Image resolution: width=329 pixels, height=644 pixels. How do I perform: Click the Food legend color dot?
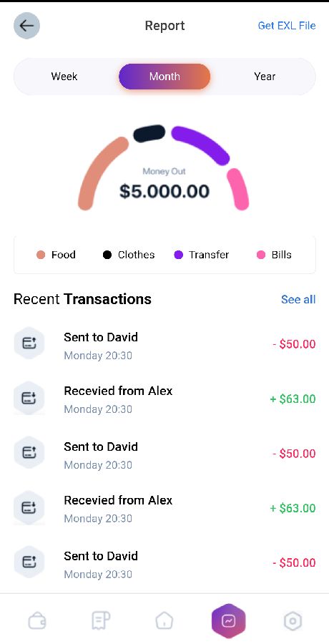click(x=41, y=255)
